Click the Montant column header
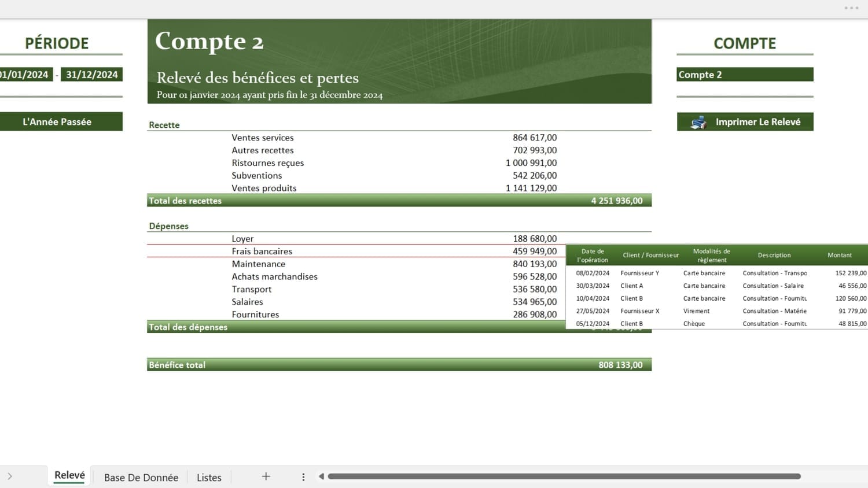This screenshot has width=868, height=488. [840, 256]
